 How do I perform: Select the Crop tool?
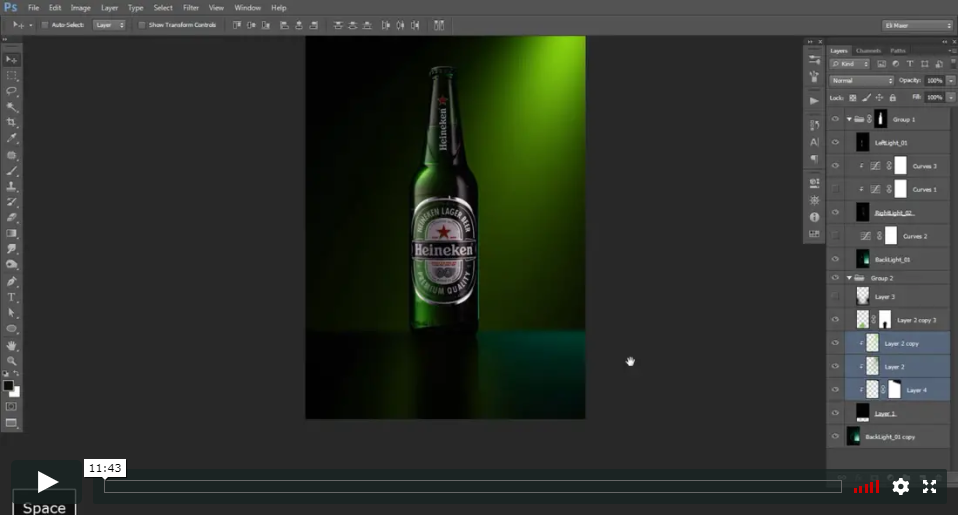point(12,123)
